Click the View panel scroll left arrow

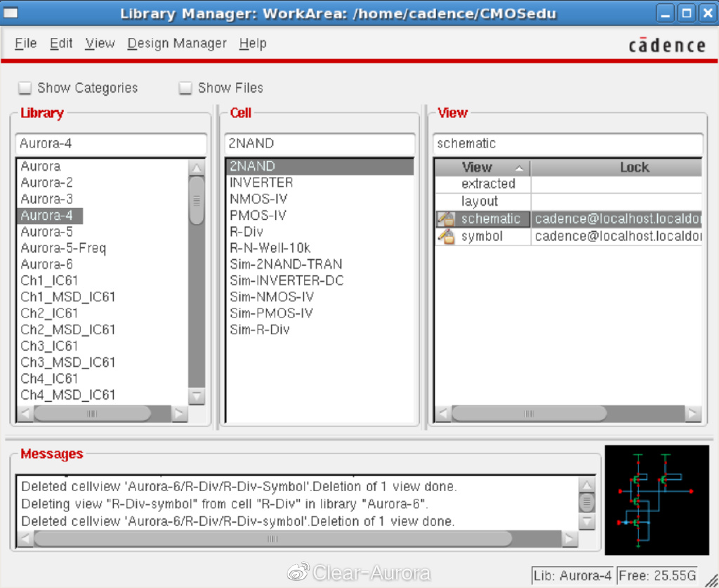point(443,414)
